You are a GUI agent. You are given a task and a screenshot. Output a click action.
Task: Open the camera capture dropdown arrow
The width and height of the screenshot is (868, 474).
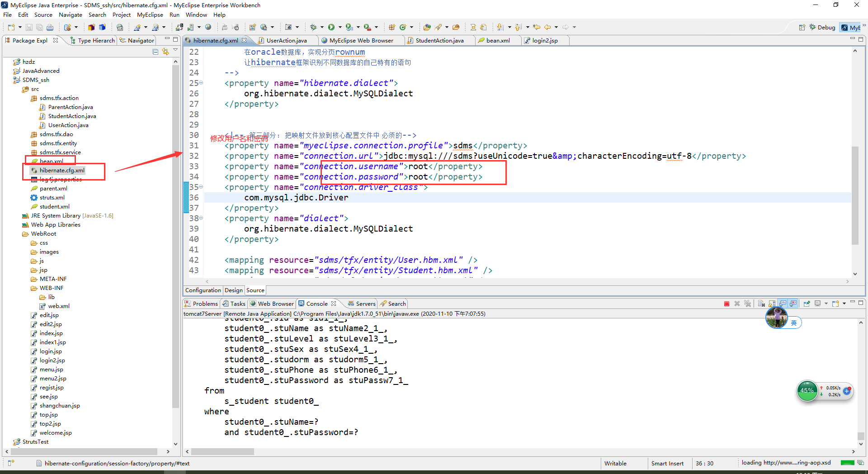pyautogui.click(x=297, y=27)
